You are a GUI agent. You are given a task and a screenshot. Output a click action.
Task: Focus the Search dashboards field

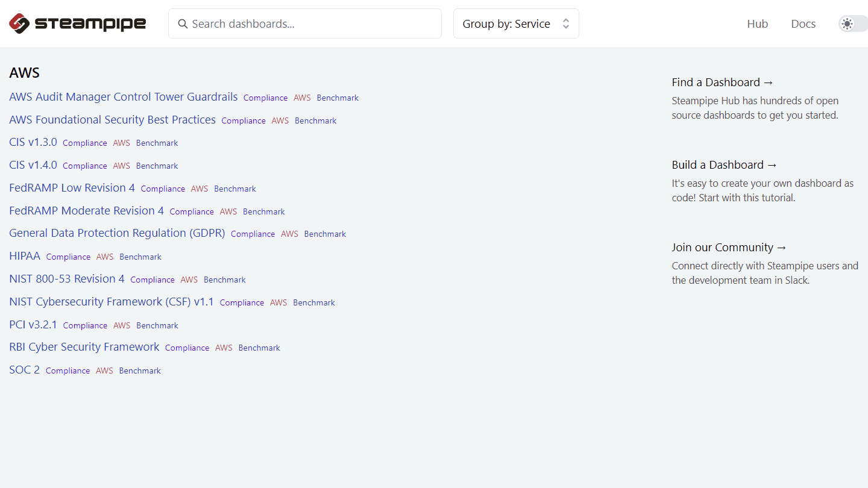pos(305,23)
